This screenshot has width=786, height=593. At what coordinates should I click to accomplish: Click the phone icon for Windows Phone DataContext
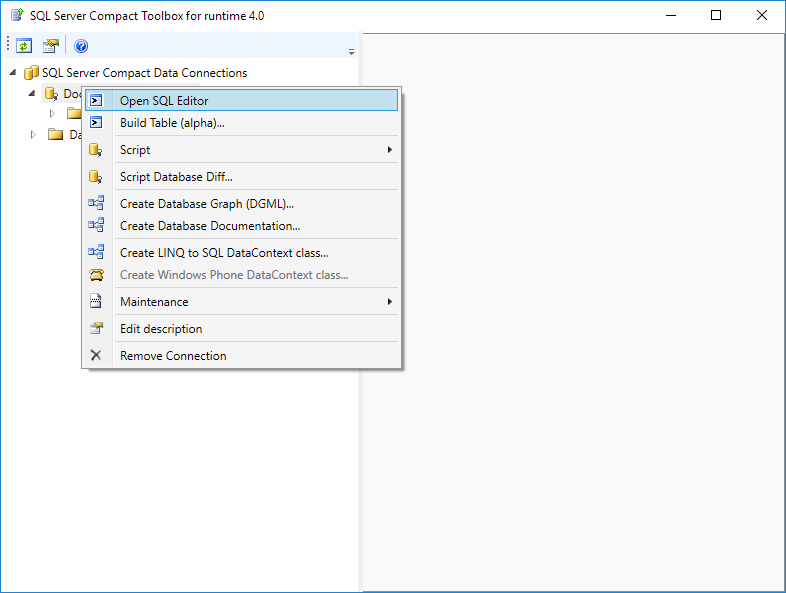pos(96,275)
